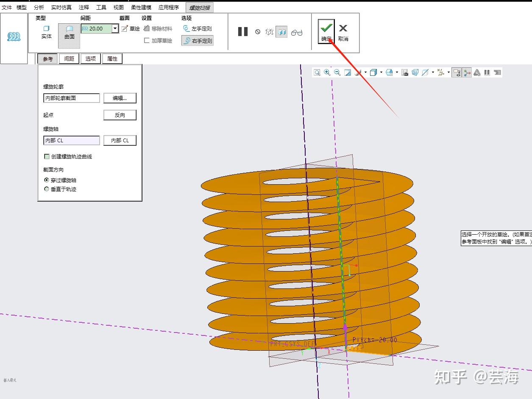
Task: Click the green checkmark 确定 button
Action: (326, 31)
